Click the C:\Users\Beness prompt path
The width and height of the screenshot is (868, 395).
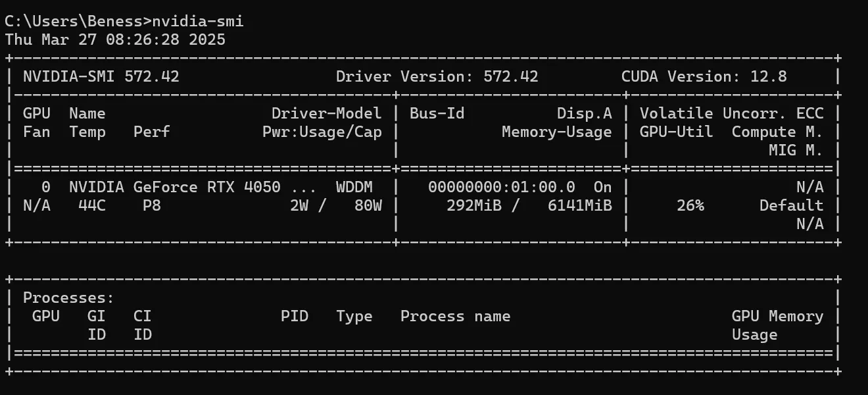point(72,20)
